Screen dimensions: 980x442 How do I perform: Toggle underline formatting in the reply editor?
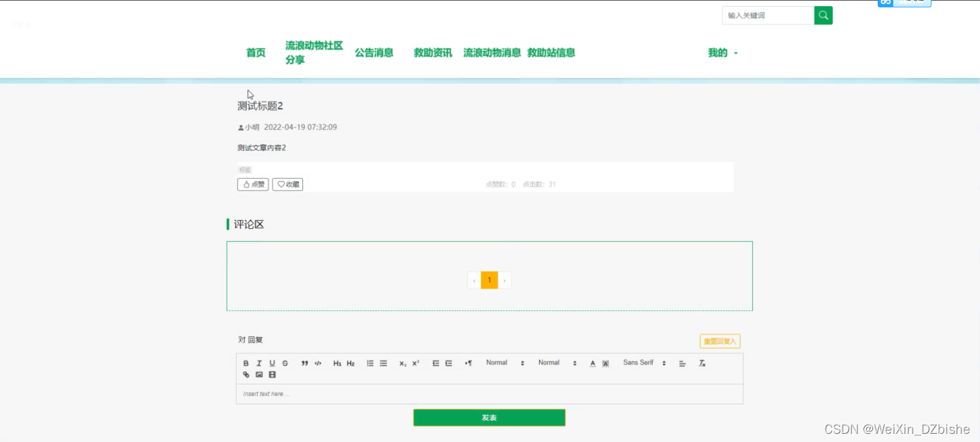(272, 363)
